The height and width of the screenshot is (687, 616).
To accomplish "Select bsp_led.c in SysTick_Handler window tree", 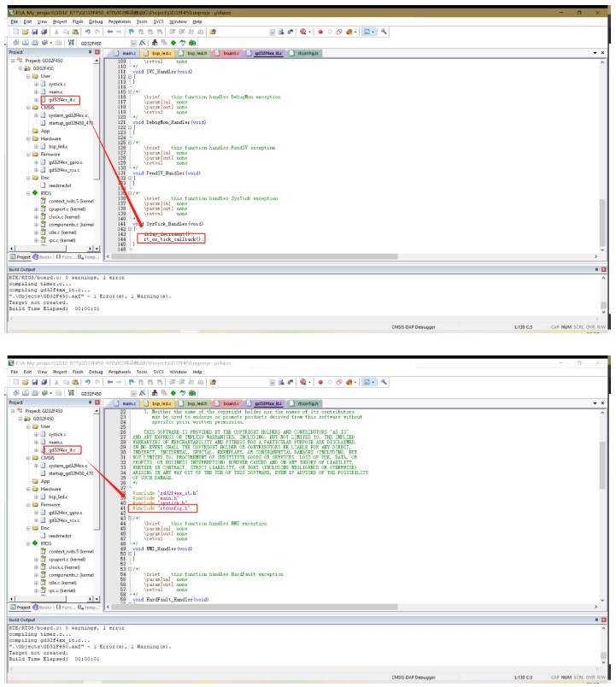I will click(x=58, y=146).
